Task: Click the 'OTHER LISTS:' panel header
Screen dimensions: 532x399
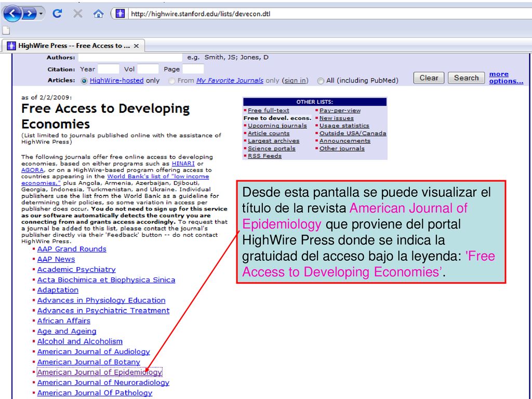Action: click(x=314, y=102)
